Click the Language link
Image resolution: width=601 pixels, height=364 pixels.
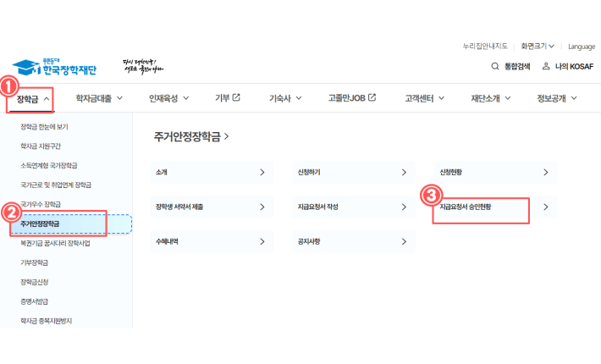tap(582, 47)
